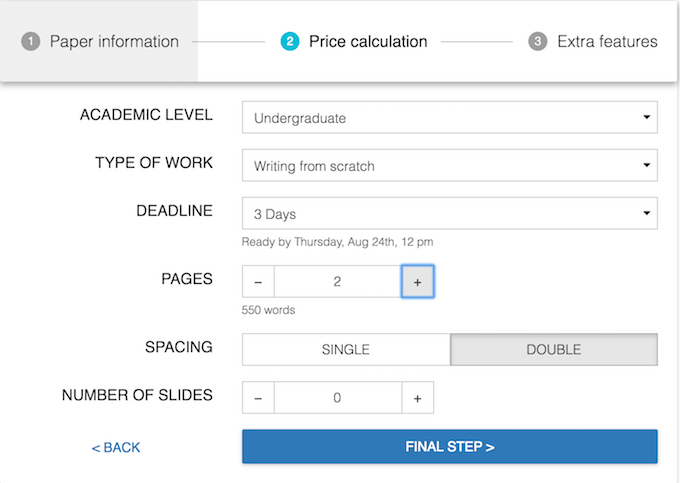
Task: Increase the number of slides
Action: coord(417,397)
